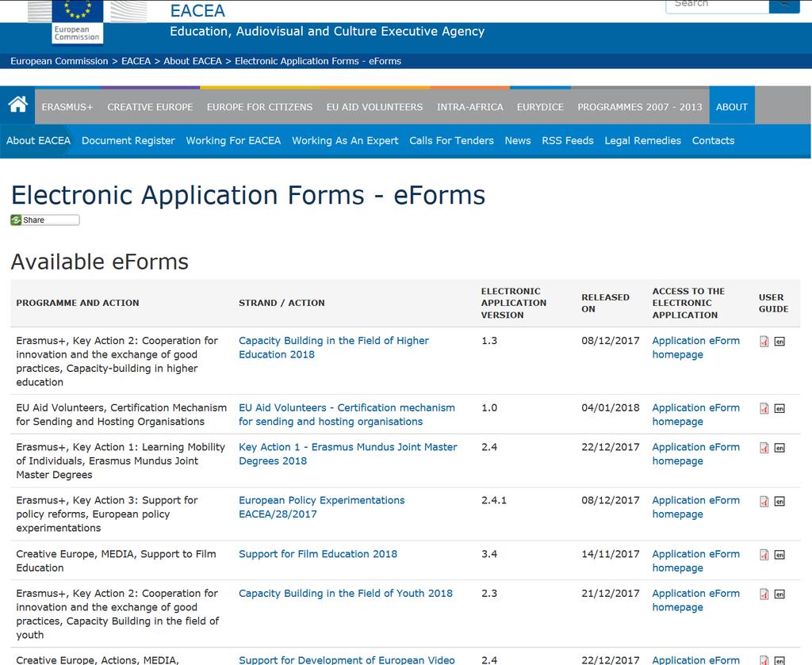Viewport: 812px width, 665px height.
Task: Open PROGRAMMES 2007 - 2013 menu
Action: pos(640,107)
